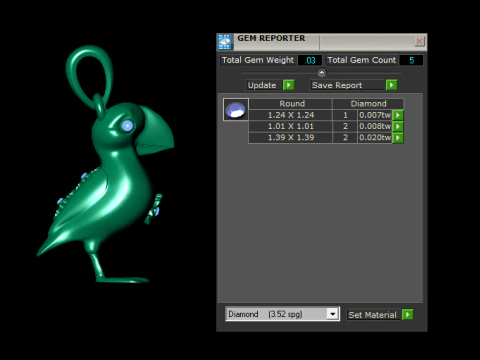
Task: Select the 1.39 X 1.39 size cell
Action: coord(291,138)
